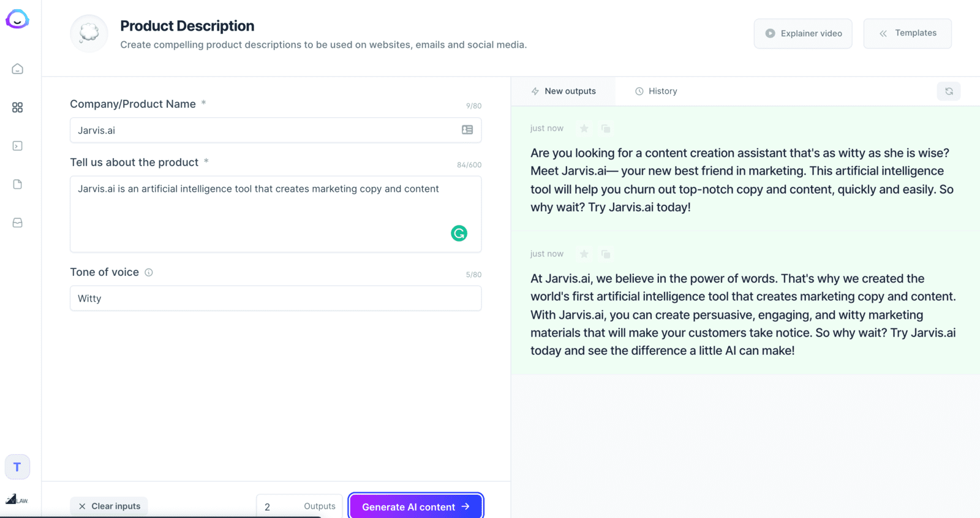This screenshot has width=980, height=518.
Task: Click the first output paragraph text
Action: pyautogui.click(x=742, y=180)
